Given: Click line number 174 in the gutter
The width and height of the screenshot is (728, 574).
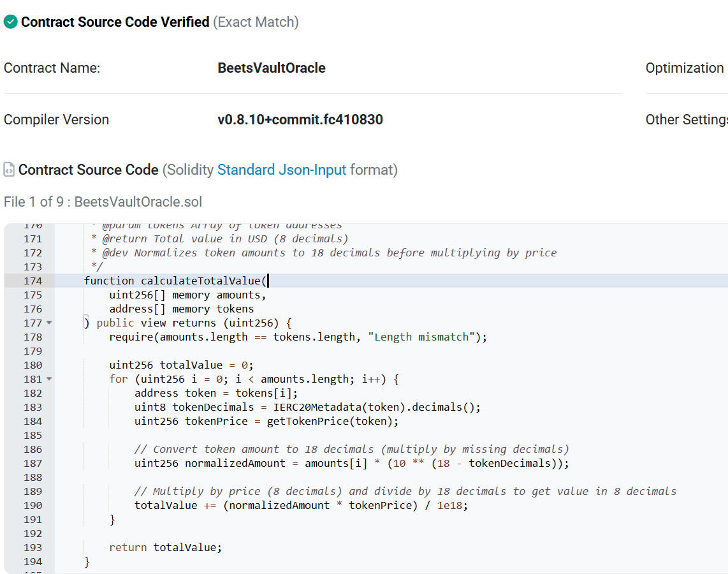Looking at the screenshot, I should pyautogui.click(x=32, y=281).
